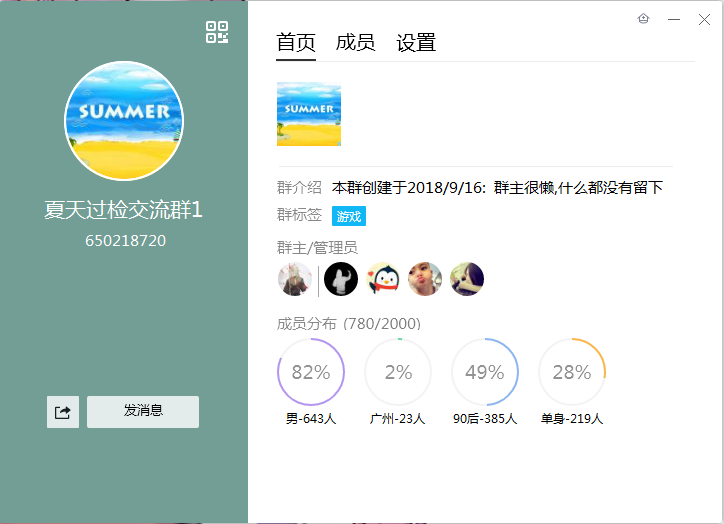Open the penguin admin avatar

pos(383,279)
